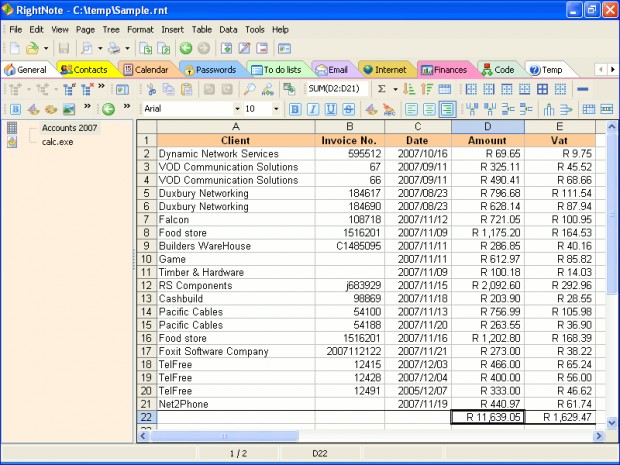Click the find magnifier icon
620x465 pixels.
pos(250,89)
